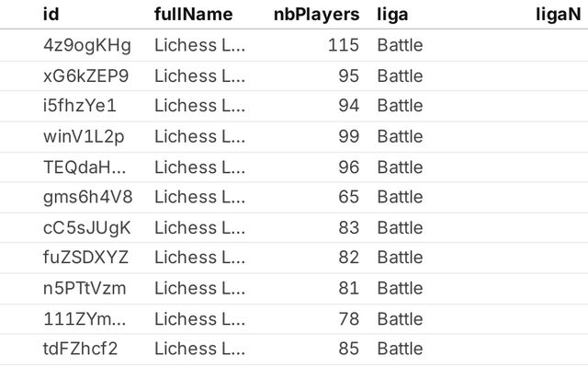Select the cell containing i5fhzYe1
Viewport: 588px width, 368px height.
[x=80, y=106]
